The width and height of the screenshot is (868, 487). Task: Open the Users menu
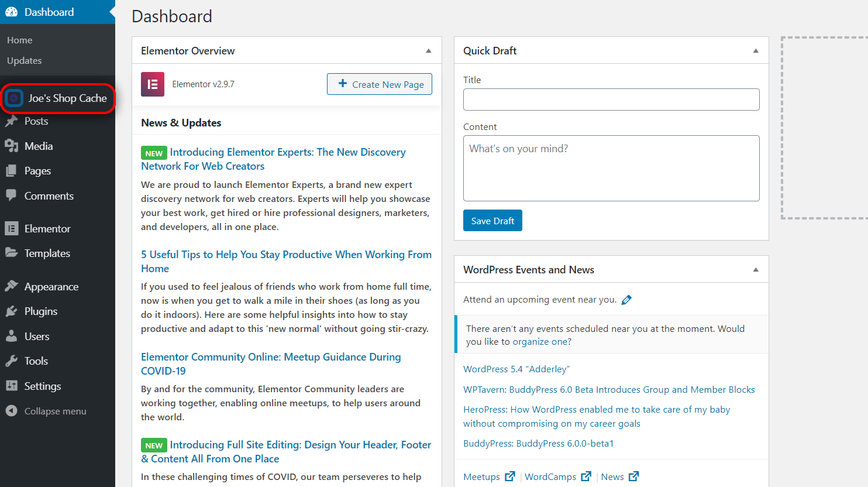pos(37,336)
